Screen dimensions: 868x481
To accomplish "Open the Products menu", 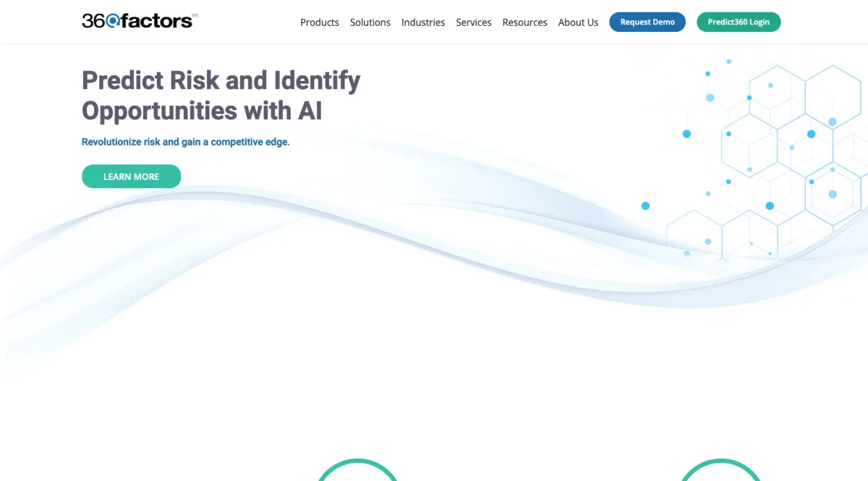I will (x=320, y=22).
